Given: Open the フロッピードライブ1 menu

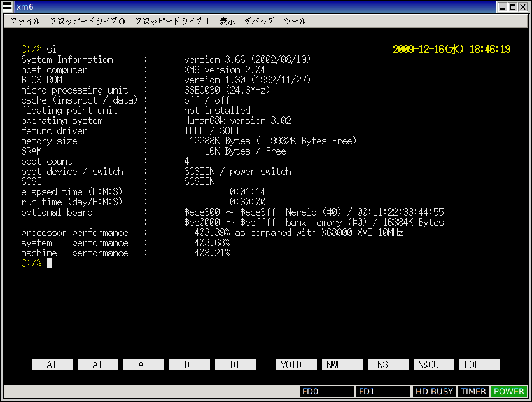Looking at the screenshot, I should click(172, 22).
